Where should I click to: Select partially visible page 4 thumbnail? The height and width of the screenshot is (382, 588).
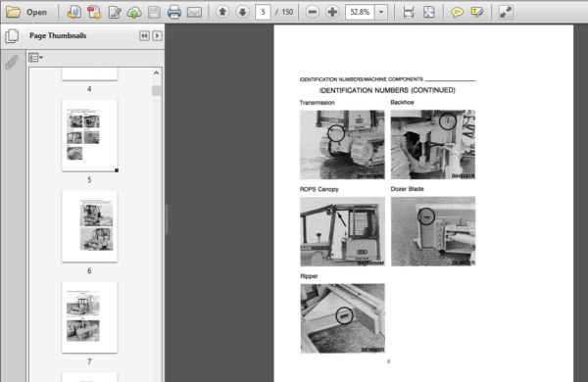coord(89,74)
